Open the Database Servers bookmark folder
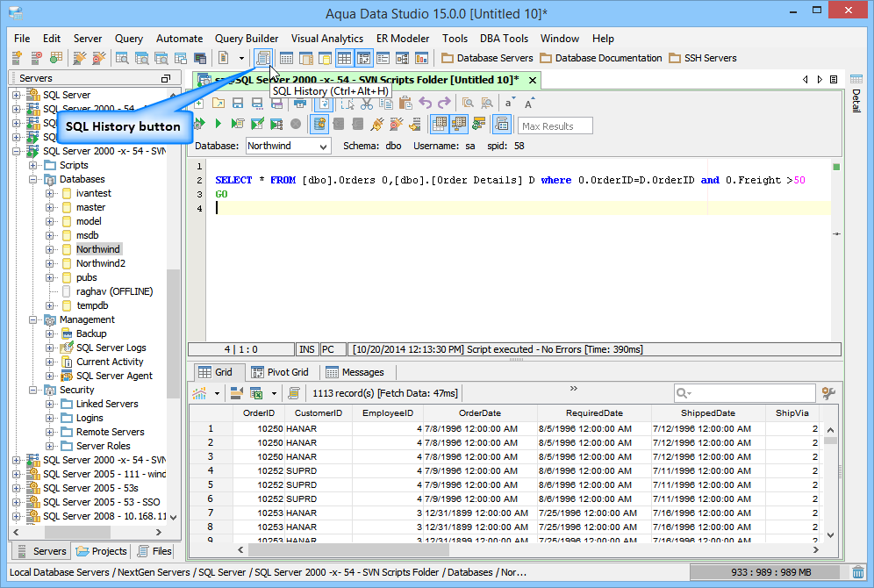This screenshot has height=588, width=874. 487,58
